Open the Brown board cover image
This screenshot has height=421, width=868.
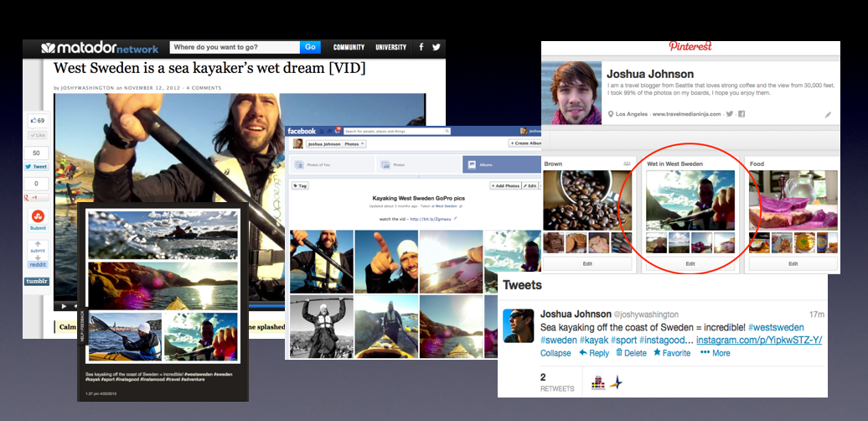[587, 200]
